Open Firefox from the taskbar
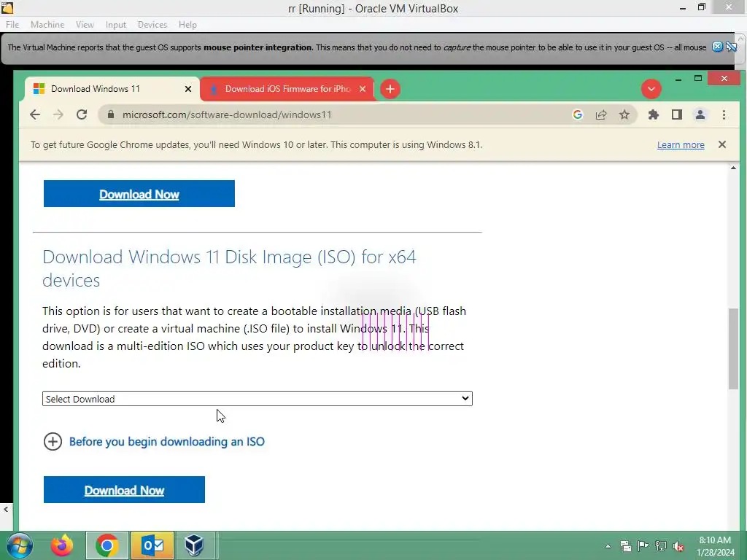The width and height of the screenshot is (747, 560). [63, 545]
